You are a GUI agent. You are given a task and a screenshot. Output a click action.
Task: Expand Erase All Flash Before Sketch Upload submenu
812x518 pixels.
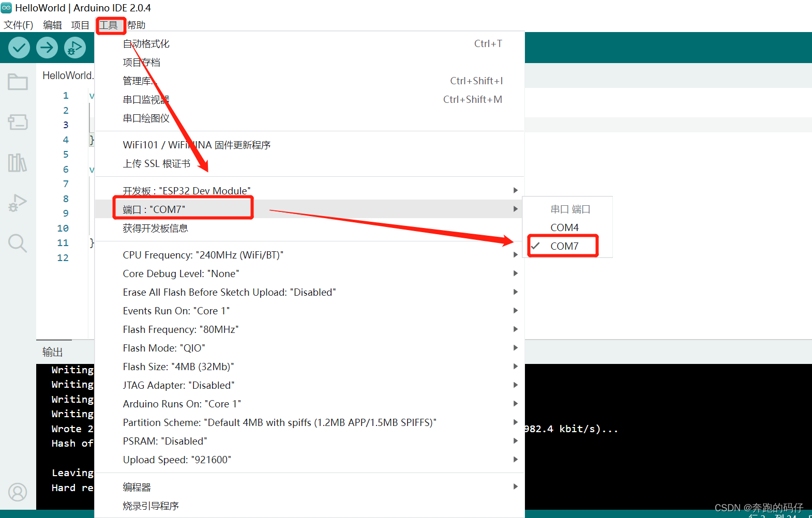click(309, 292)
